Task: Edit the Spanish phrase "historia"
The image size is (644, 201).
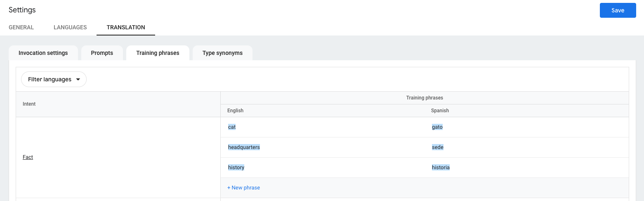Action: click(441, 168)
